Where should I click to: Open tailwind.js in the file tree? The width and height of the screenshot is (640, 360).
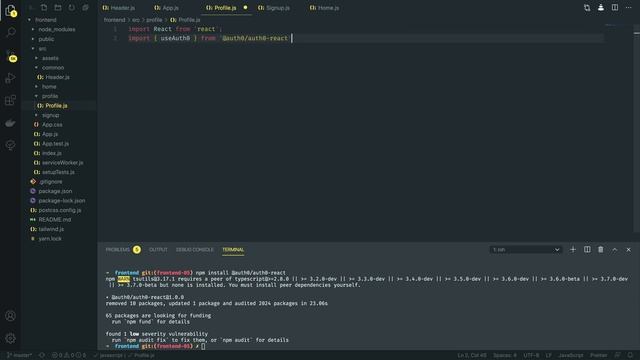click(51, 229)
